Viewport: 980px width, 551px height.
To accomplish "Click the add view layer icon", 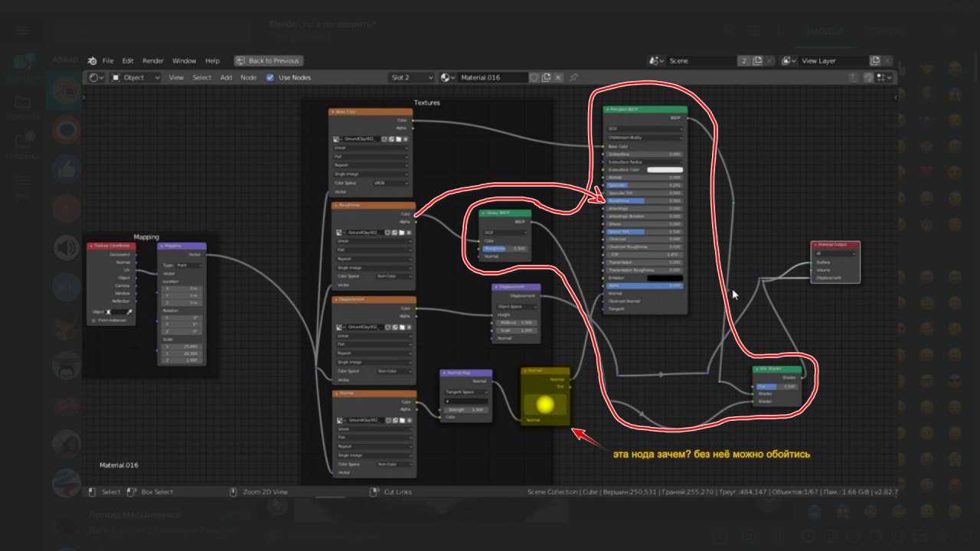I will [875, 60].
